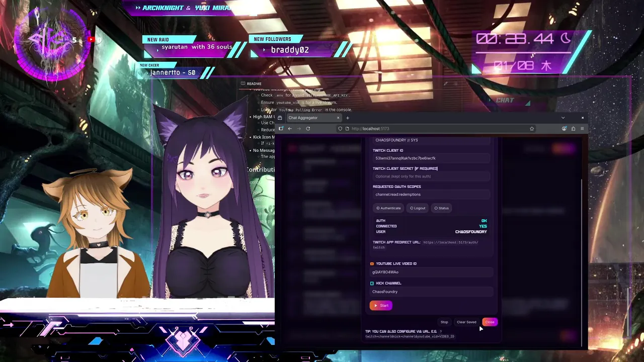The height and width of the screenshot is (362, 644).
Task: Click the USER value CHAOSFOUNDRY
Action: coord(471,232)
